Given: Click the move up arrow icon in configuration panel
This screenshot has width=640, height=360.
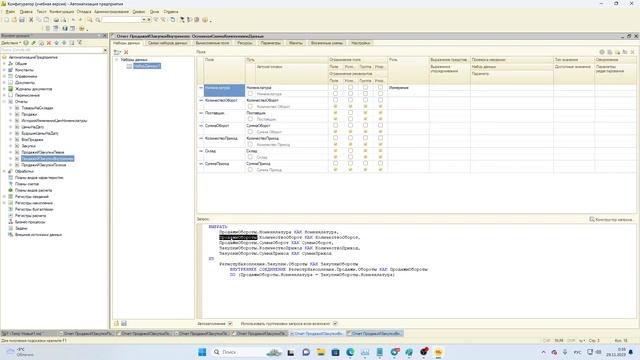Looking at the screenshot, I should pyautogui.click(x=56, y=43).
